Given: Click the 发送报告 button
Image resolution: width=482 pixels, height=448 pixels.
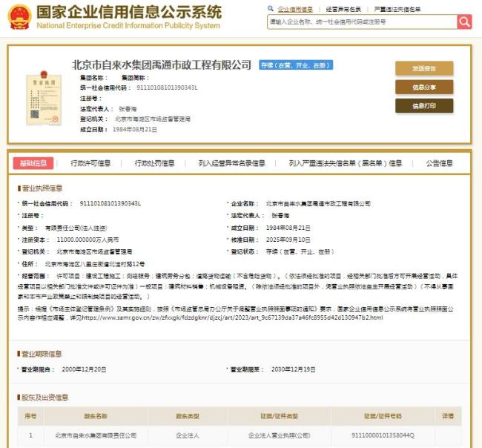Looking at the screenshot, I should click(424, 68).
